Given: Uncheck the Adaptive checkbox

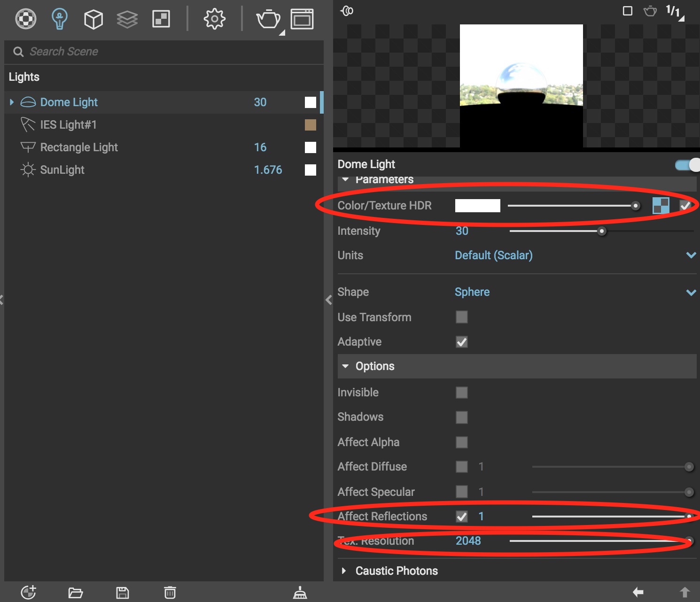Looking at the screenshot, I should tap(461, 342).
